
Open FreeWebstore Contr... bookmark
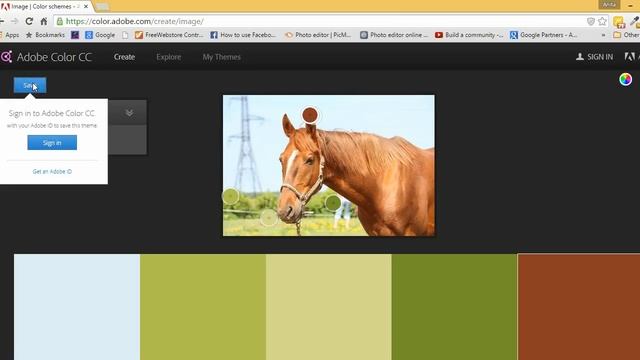(169, 35)
